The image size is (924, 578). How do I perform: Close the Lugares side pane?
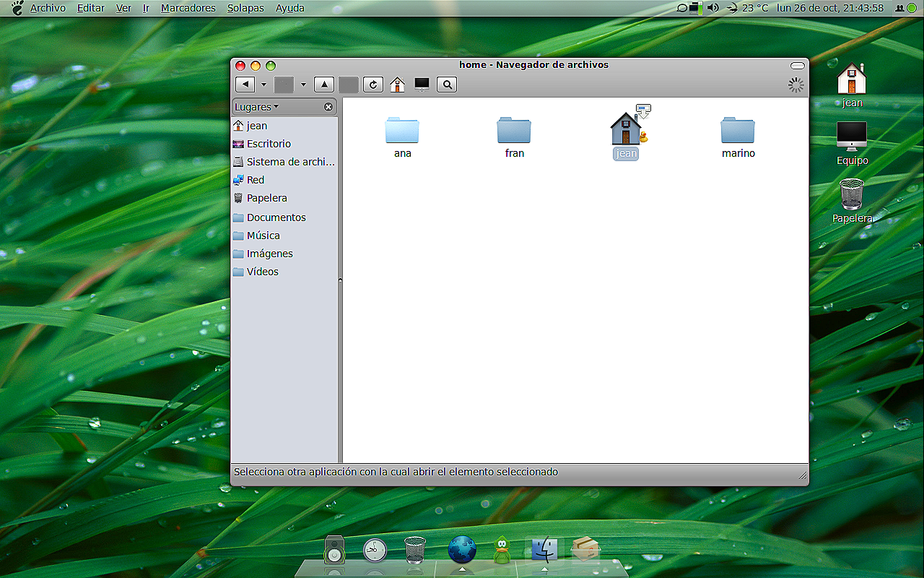[x=328, y=107]
